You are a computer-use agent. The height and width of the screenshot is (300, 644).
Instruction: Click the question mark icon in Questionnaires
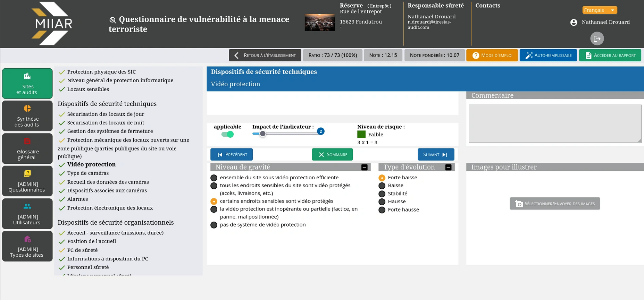[x=27, y=173]
